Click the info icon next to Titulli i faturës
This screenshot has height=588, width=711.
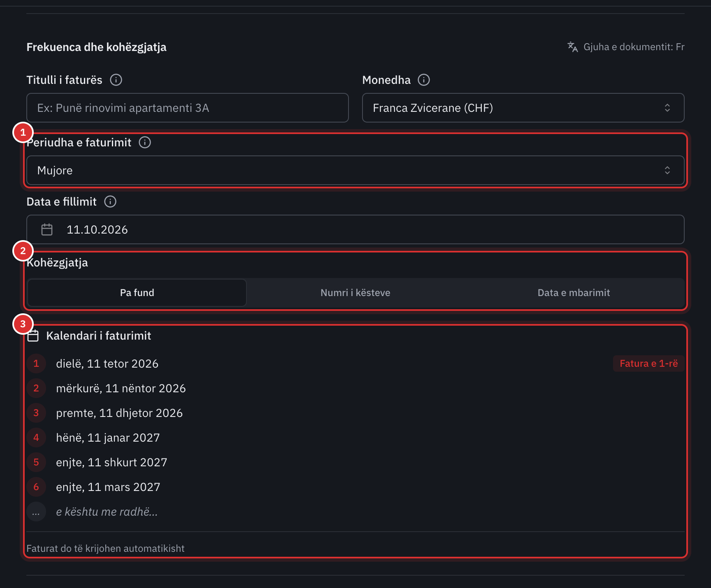click(116, 80)
